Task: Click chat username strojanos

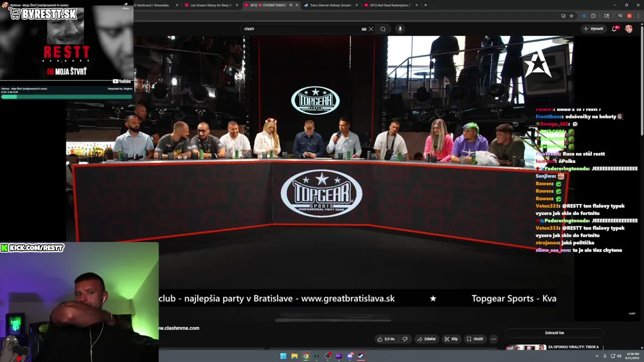Action: tap(547, 242)
